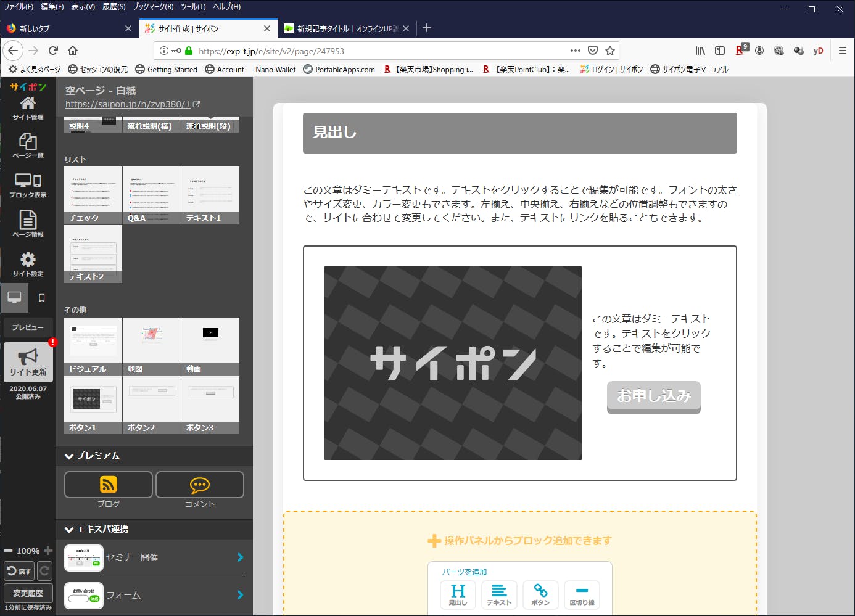This screenshot has width=855, height=616.
Task: Switch to desktop preview mode
Action: [x=14, y=297]
